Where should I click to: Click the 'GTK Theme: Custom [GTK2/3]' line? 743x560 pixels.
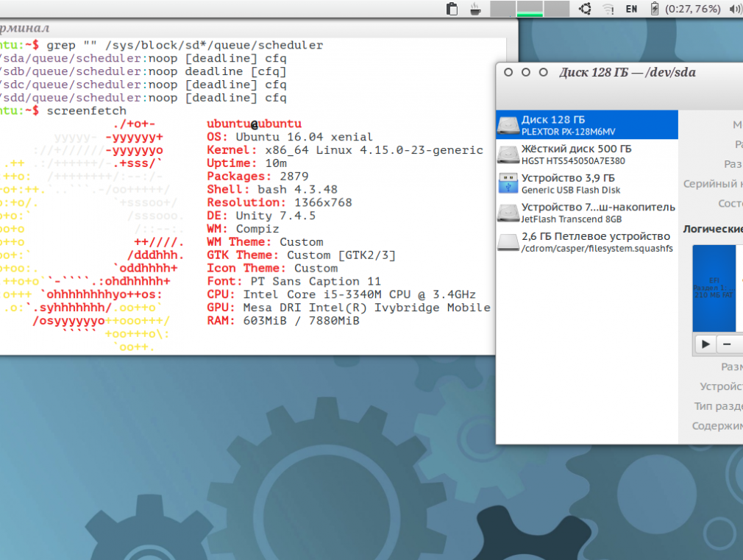301,255
